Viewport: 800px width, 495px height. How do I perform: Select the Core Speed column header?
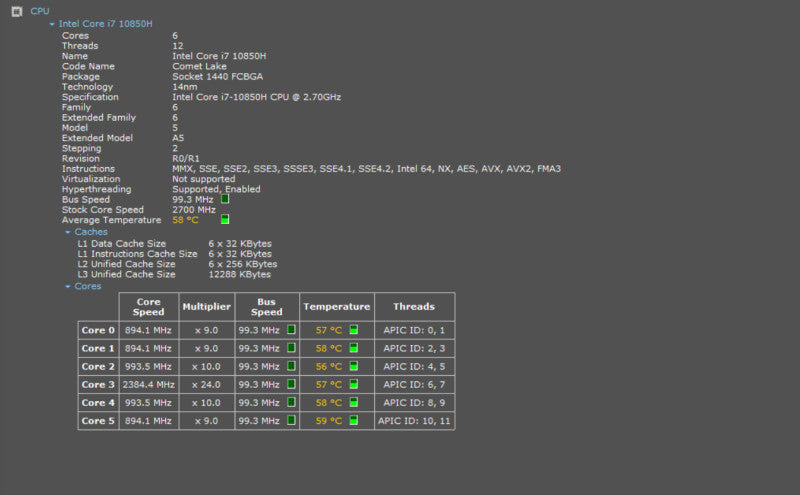pyautogui.click(x=148, y=307)
